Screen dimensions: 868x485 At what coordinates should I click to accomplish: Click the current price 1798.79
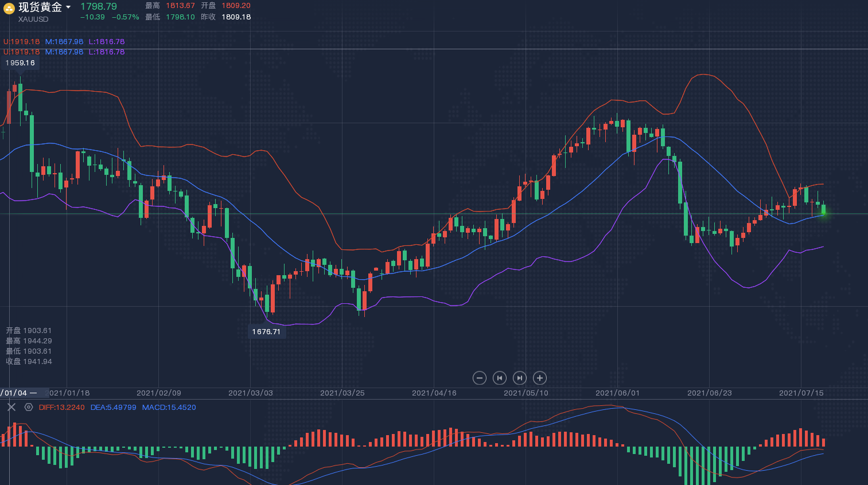click(99, 7)
